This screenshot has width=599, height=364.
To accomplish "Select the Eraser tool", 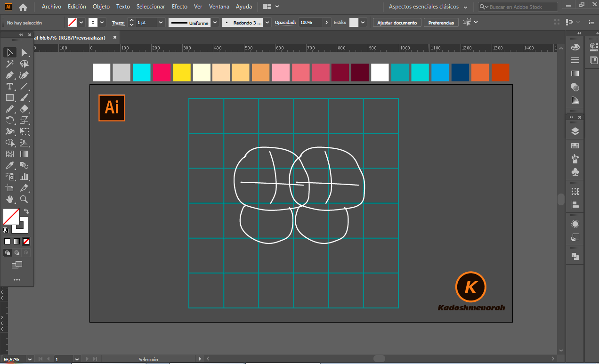I will [x=24, y=109].
